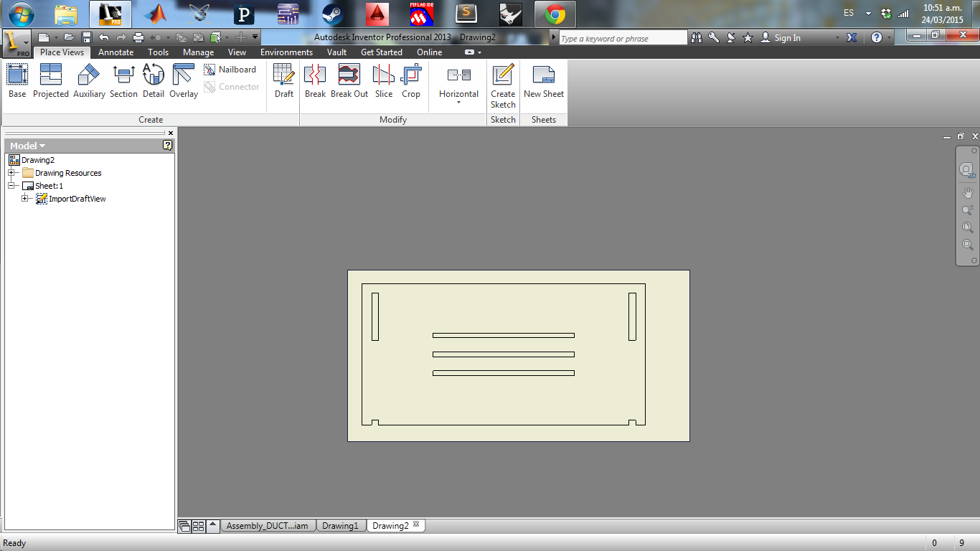
Task: Click the satellite Communication Center icon
Action: pos(731,37)
